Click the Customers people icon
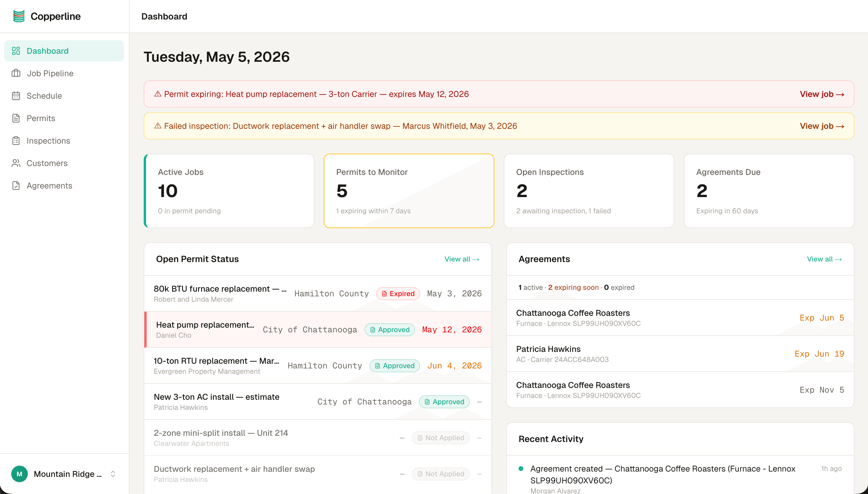Viewport: 868px width, 494px height. pyautogui.click(x=16, y=163)
